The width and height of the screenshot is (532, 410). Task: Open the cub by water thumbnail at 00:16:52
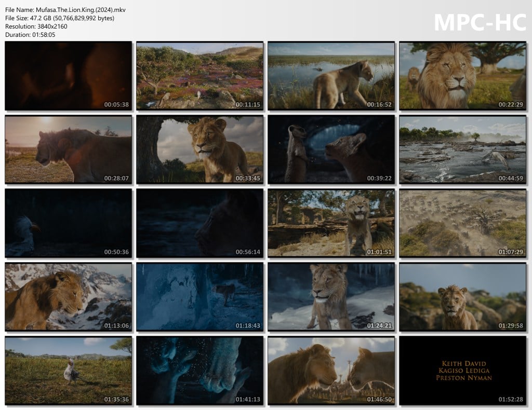pyautogui.click(x=331, y=76)
